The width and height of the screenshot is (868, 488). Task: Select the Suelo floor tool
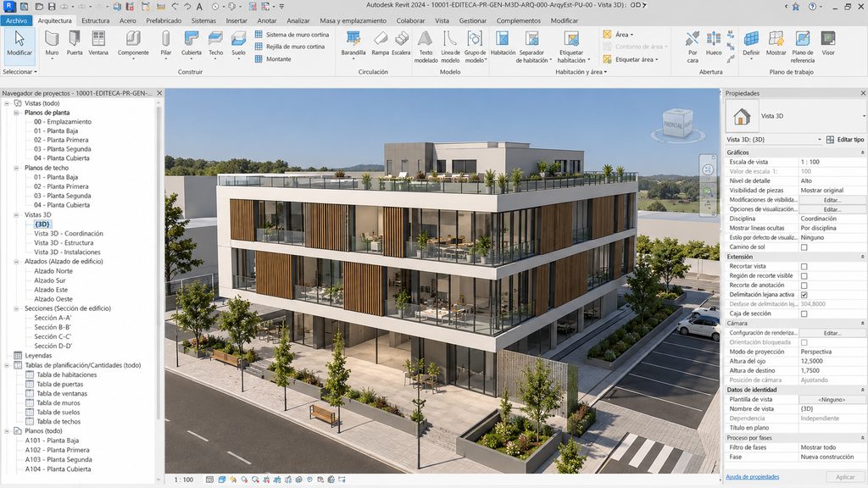[238, 43]
